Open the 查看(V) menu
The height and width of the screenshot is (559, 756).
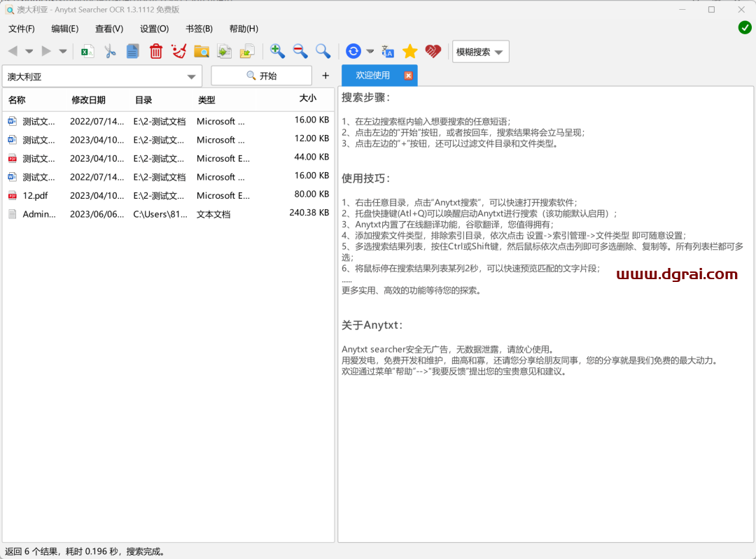[109, 29]
